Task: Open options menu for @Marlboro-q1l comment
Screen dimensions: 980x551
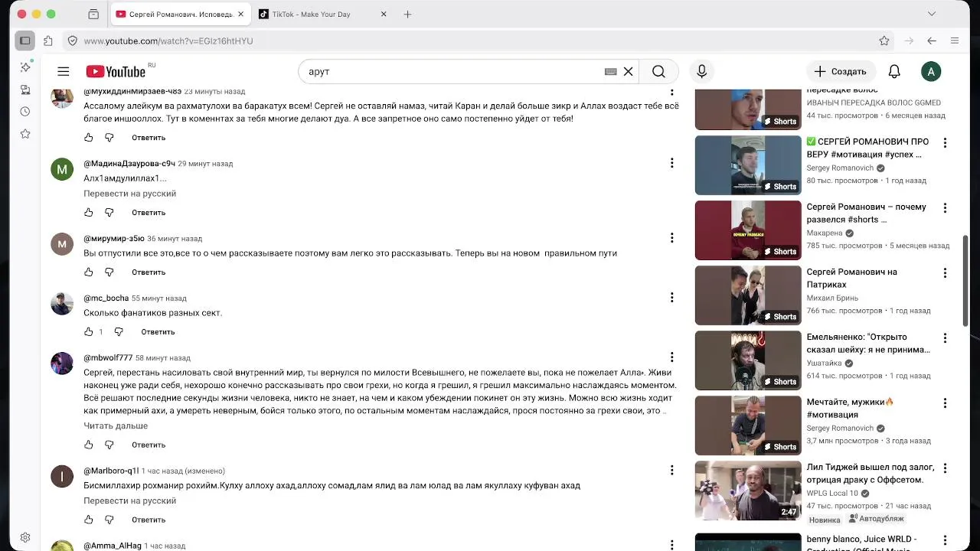Action: (671, 471)
